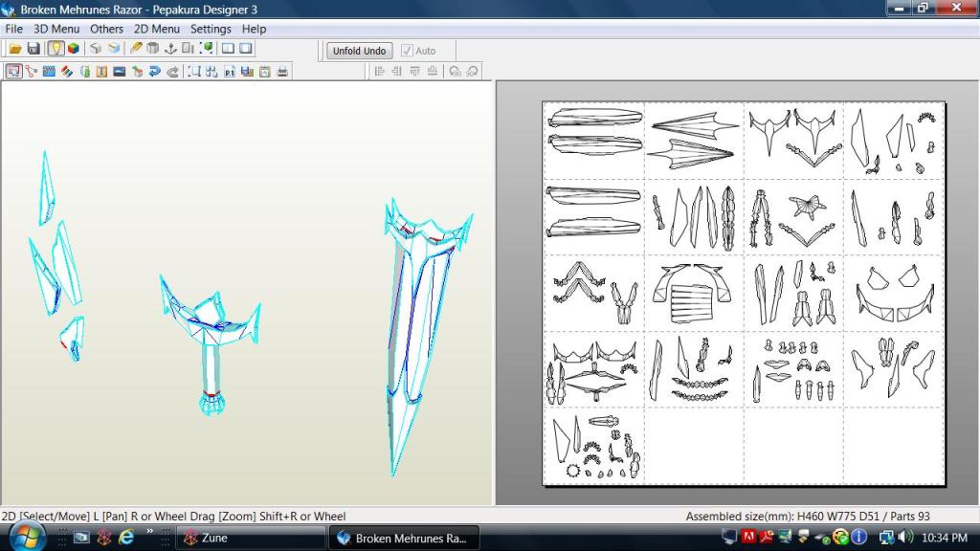
Task: Select the pencil edge tool icon
Action: (x=135, y=48)
